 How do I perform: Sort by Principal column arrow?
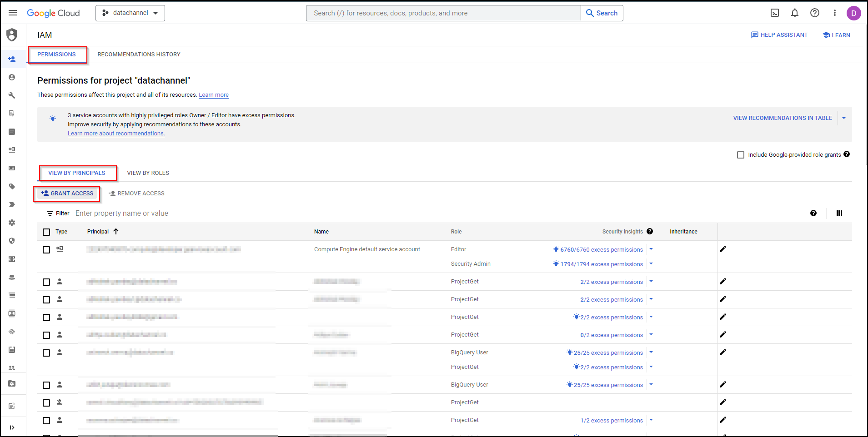click(x=116, y=231)
